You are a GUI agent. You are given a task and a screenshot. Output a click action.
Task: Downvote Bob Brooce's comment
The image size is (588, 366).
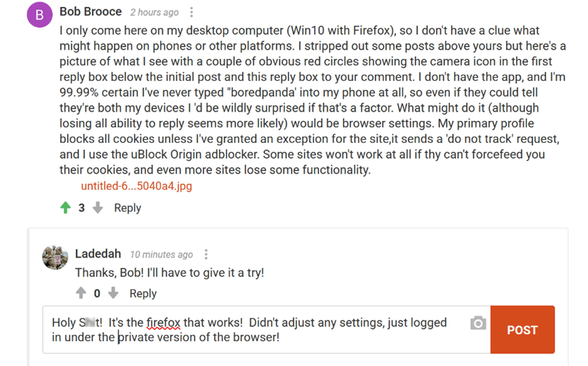coord(98,208)
